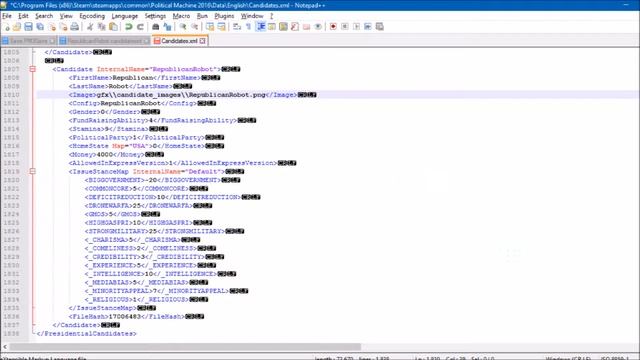The height and width of the screenshot is (360, 640).
Task: Click the _INTELLIGENCE value line
Action: (x=160, y=274)
